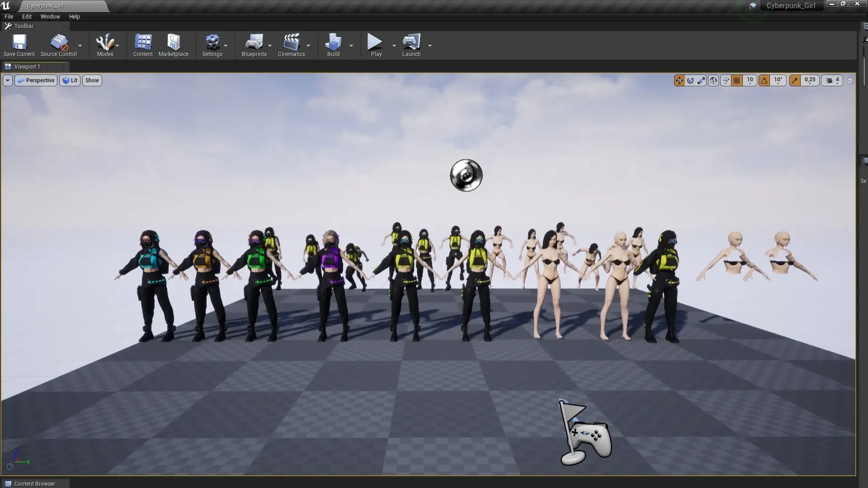Select the rotate gizmo tool
The width and height of the screenshot is (868, 488).
690,80
